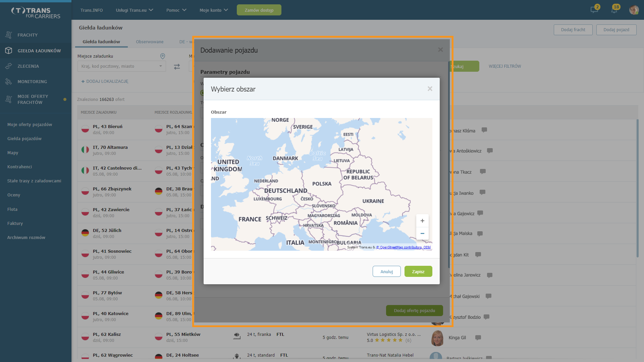Switch to Giełda ładunków tab
This screenshot has width=644, height=362.
click(x=101, y=42)
